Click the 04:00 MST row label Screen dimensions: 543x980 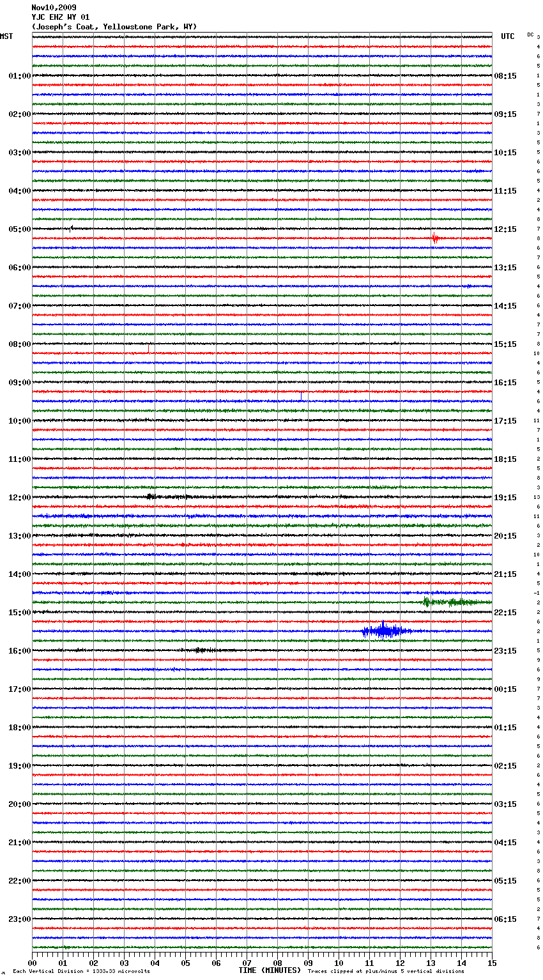(20, 191)
